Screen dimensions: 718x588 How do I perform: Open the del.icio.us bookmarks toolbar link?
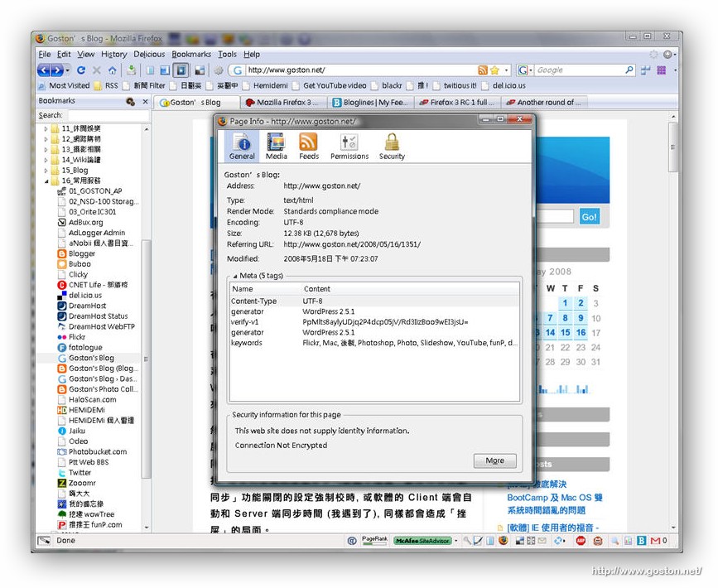point(504,85)
